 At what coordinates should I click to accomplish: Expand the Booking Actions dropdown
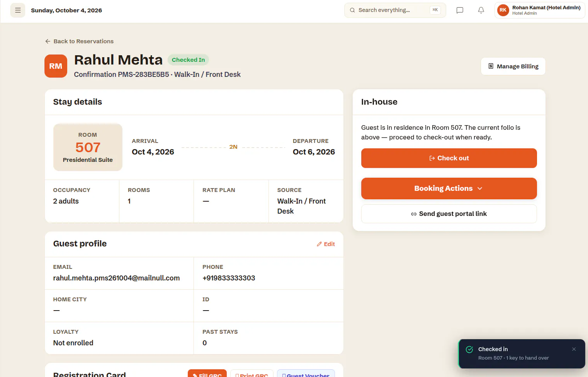[x=449, y=188]
